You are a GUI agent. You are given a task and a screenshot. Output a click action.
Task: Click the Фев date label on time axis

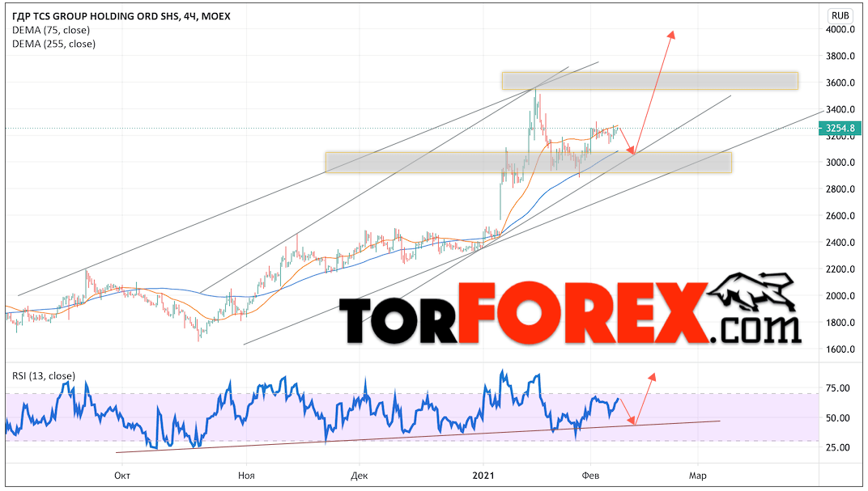click(590, 476)
